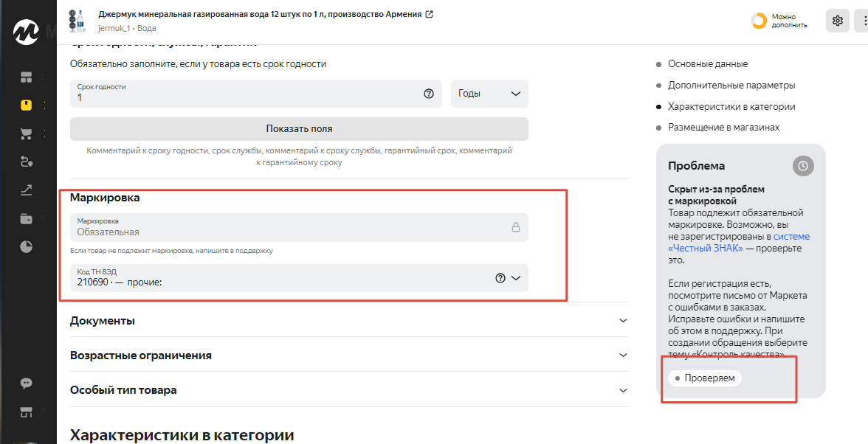Image resolution: width=868 pixels, height=444 pixels.
Task: Click the jermuk_1 • Вода subtitle text
Action: point(127,28)
